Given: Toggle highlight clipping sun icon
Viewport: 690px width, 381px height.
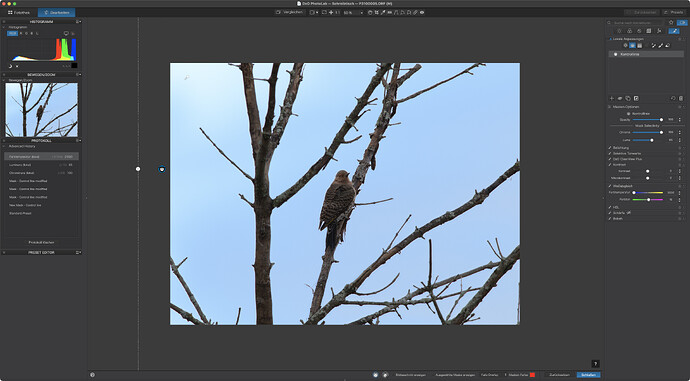Looking at the screenshot, I should point(17,66).
